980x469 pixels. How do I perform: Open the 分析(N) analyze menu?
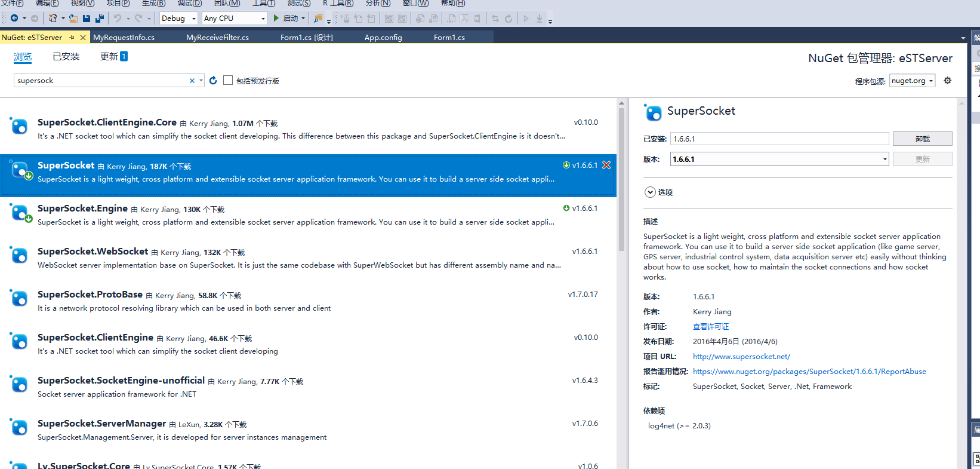378,3
